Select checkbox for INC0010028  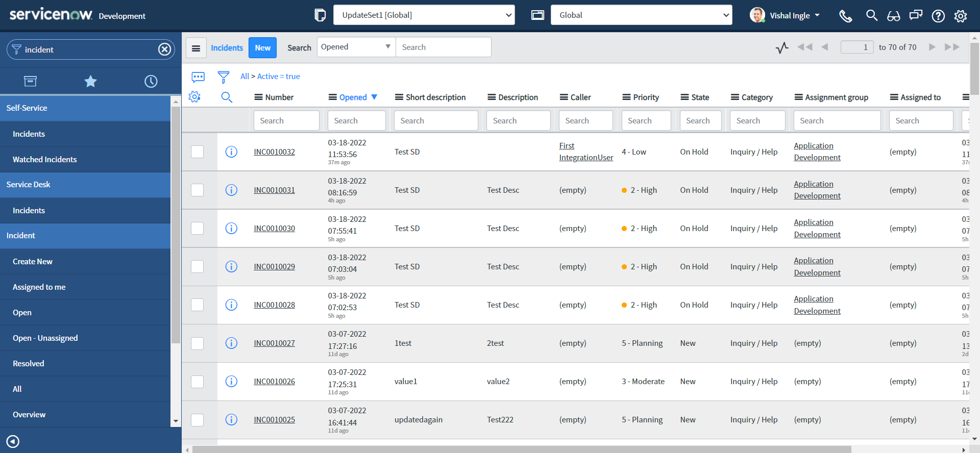coord(198,305)
